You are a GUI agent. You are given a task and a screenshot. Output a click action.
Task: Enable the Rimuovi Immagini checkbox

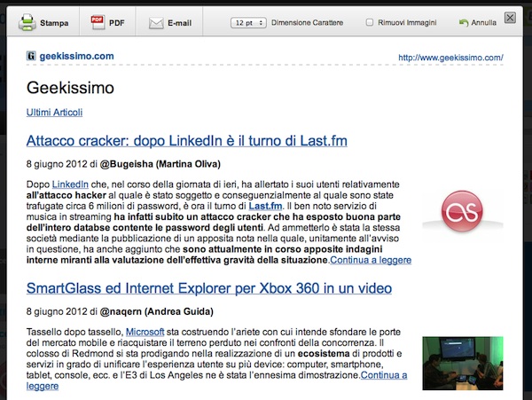370,22
